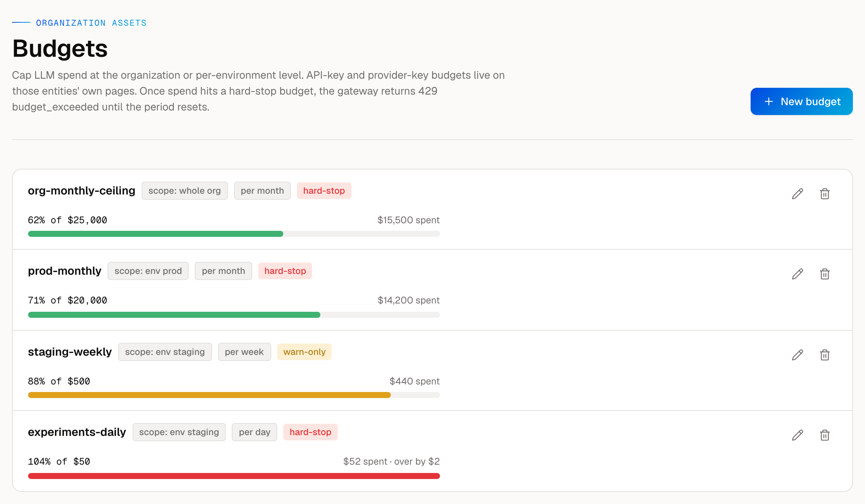Click the 'per day' tag
Screen dimensions: 865x504
click(255, 432)
